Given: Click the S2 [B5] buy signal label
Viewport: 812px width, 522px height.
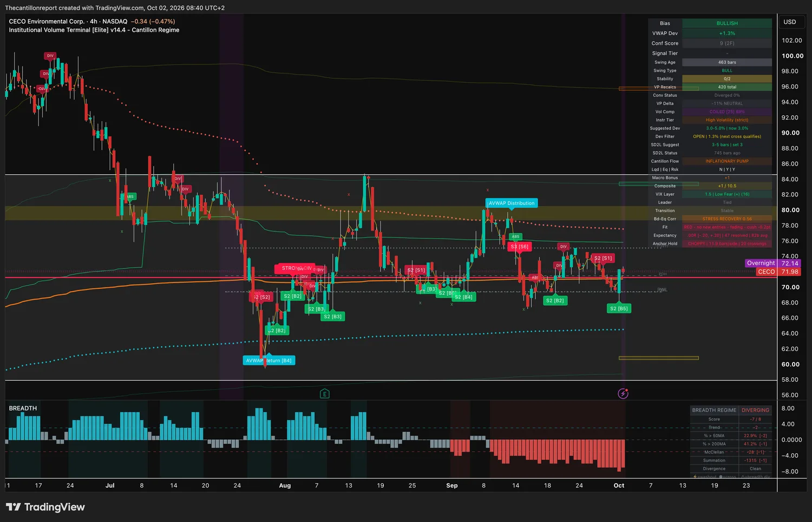Looking at the screenshot, I should pyautogui.click(x=619, y=308).
